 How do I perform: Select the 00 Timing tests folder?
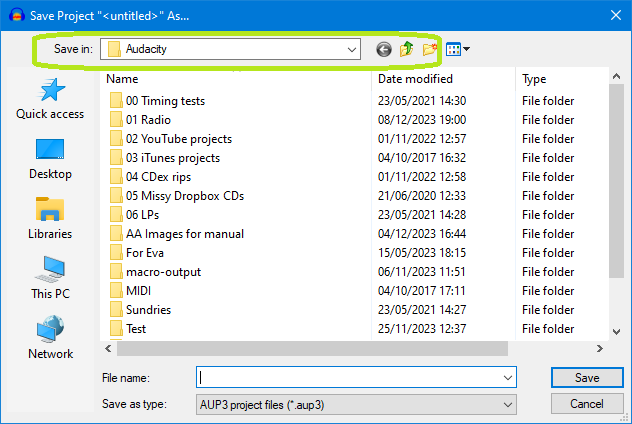click(165, 101)
